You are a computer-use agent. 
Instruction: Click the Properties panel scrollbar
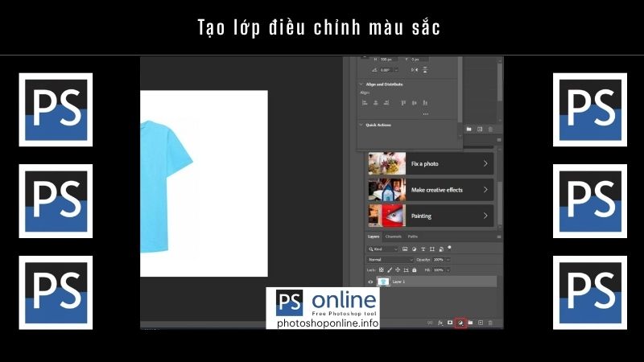pos(460,90)
